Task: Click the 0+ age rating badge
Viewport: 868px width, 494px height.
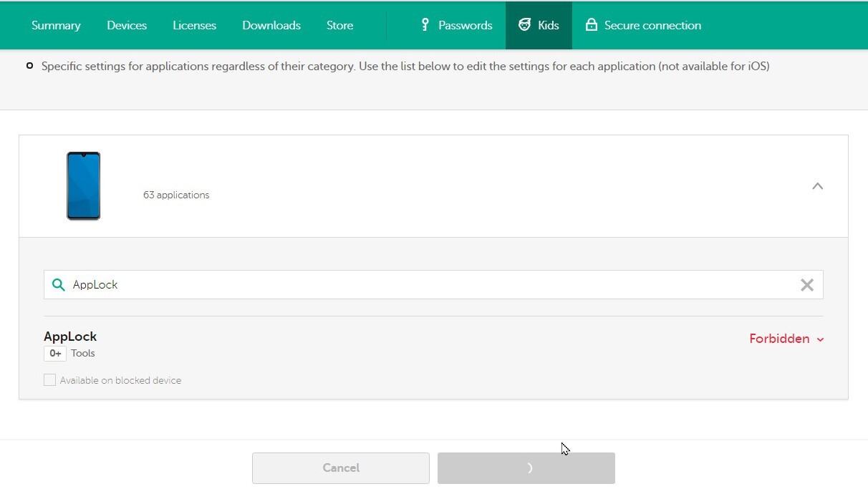Action: coord(55,354)
